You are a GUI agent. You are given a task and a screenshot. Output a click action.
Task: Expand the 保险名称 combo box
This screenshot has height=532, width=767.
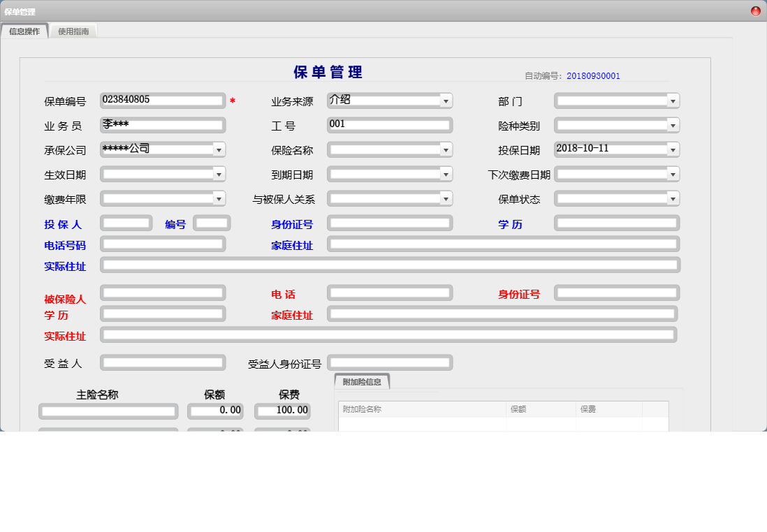pos(446,149)
